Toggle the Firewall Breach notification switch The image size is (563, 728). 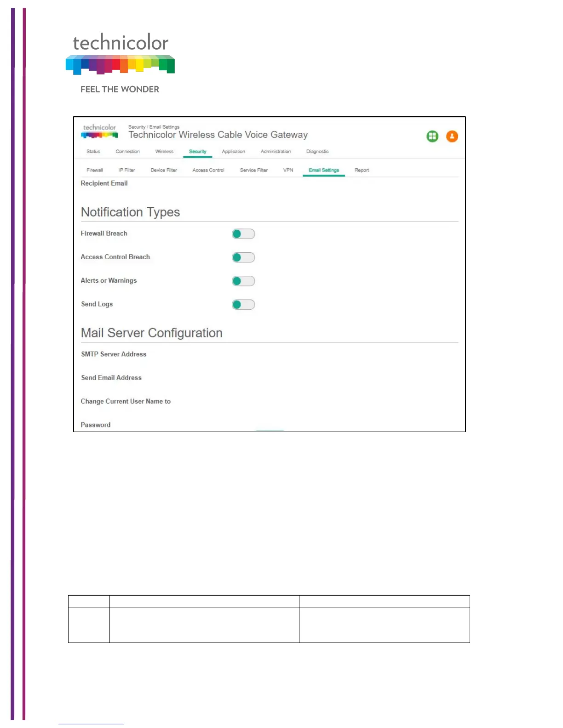(x=243, y=234)
